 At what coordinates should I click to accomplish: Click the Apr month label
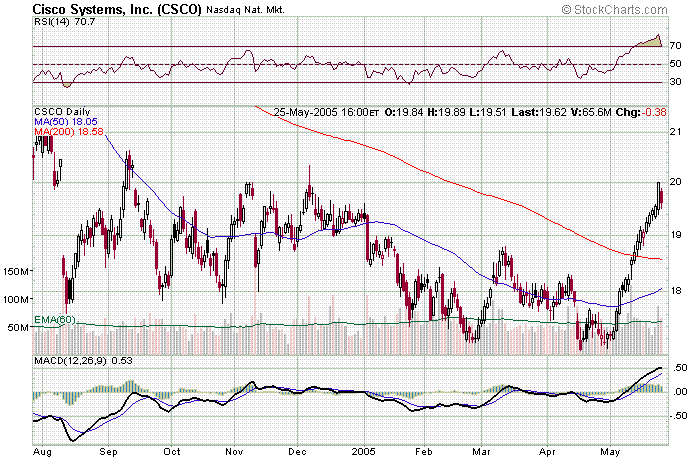[x=547, y=452]
